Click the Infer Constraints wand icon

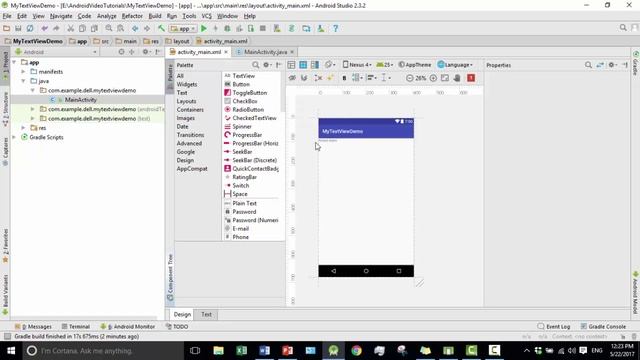[330, 78]
